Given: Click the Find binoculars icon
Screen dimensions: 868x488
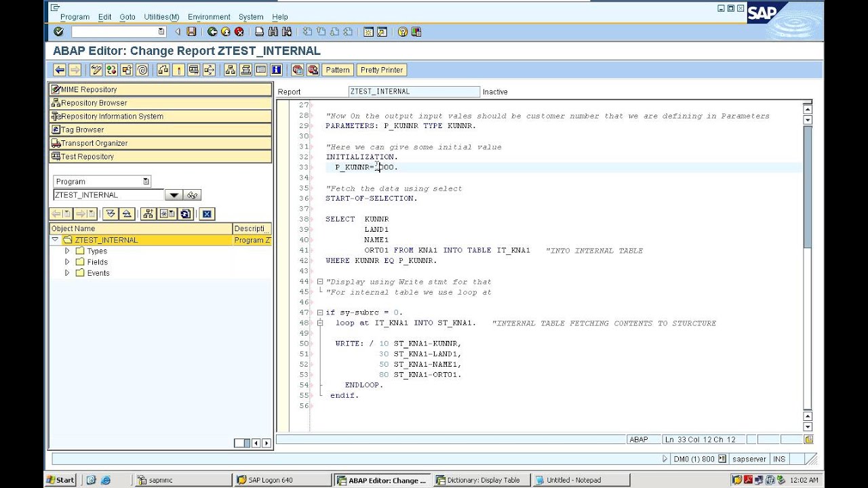Looking at the screenshot, I should click(273, 32).
